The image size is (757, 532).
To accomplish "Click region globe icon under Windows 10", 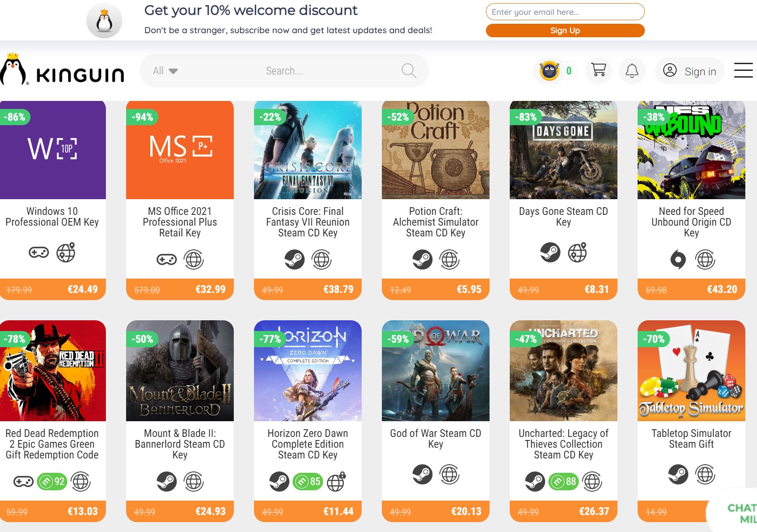I will click(x=66, y=253).
